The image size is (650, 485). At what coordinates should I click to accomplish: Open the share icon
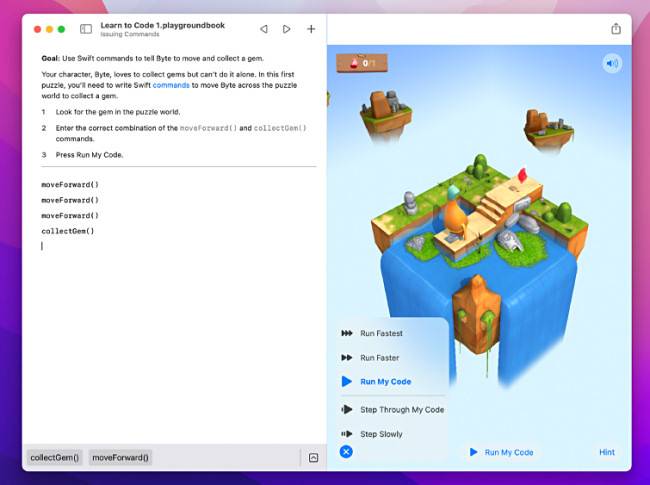click(616, 29)
